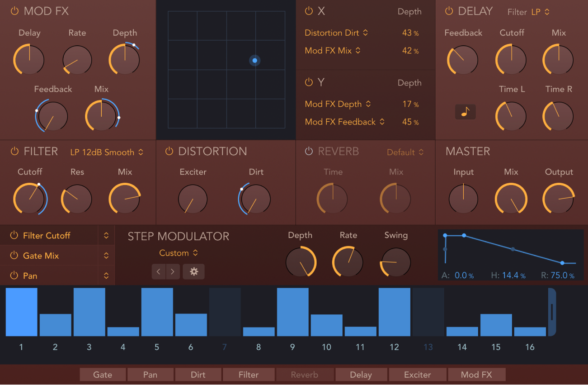Click step 7 bar in the step sequencer
Image resolution: width=588 pixels, height=385 pixels.
[225, 312]
